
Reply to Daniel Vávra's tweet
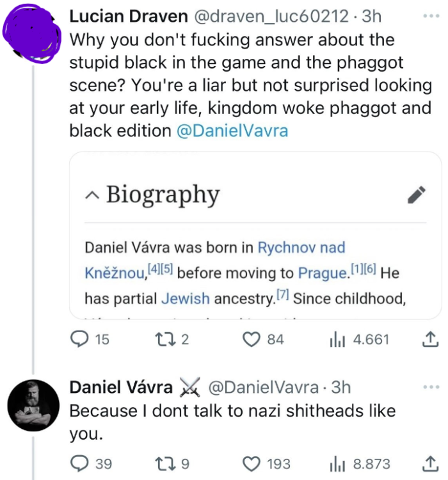coord(79,463)
